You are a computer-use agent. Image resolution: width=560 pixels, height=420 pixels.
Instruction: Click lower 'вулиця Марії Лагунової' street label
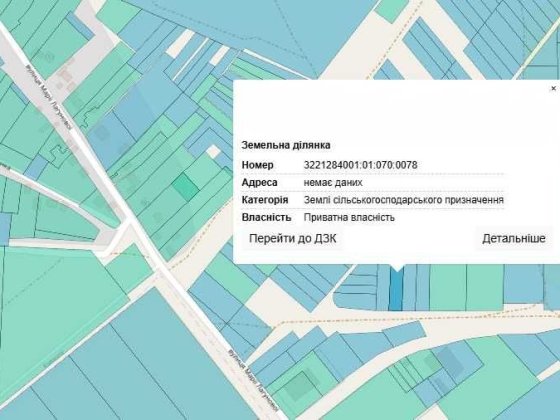252,380
